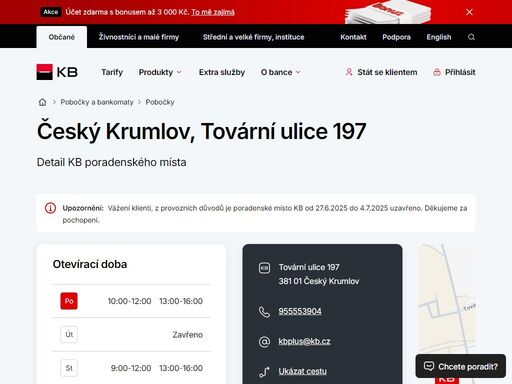Screen dimensions: 512x384
Task: Open the Chcete poradit? chat button
Action: tap(461, 366)
